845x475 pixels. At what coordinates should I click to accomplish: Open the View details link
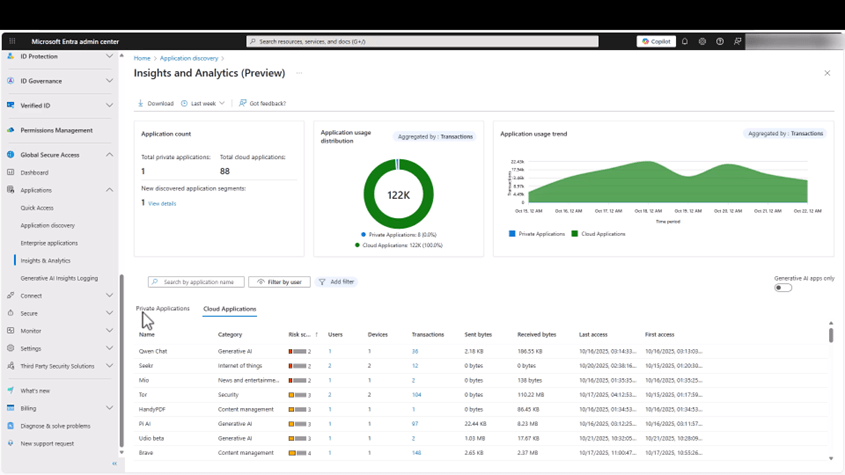162,203
